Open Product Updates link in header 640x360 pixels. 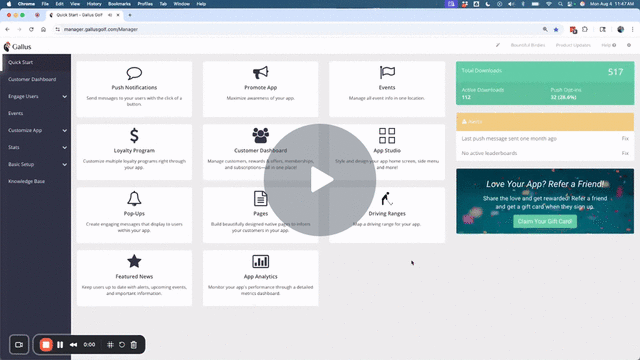click(x=573, y=45)
